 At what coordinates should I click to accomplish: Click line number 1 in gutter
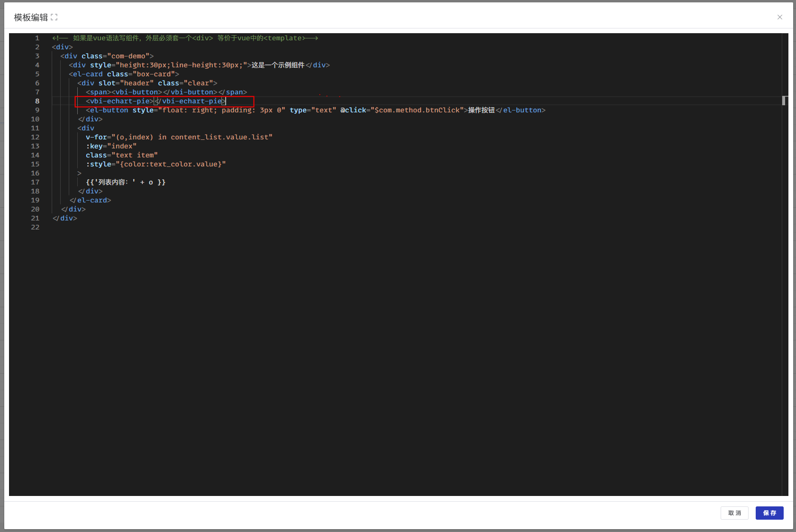click(37, 38)
